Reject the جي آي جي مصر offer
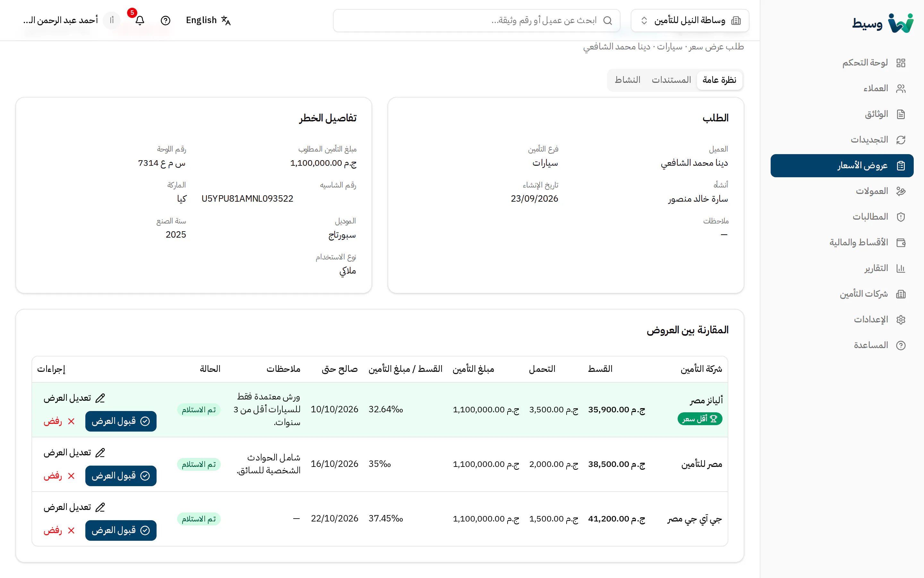The image size is (924, 578). pos(60,530)
